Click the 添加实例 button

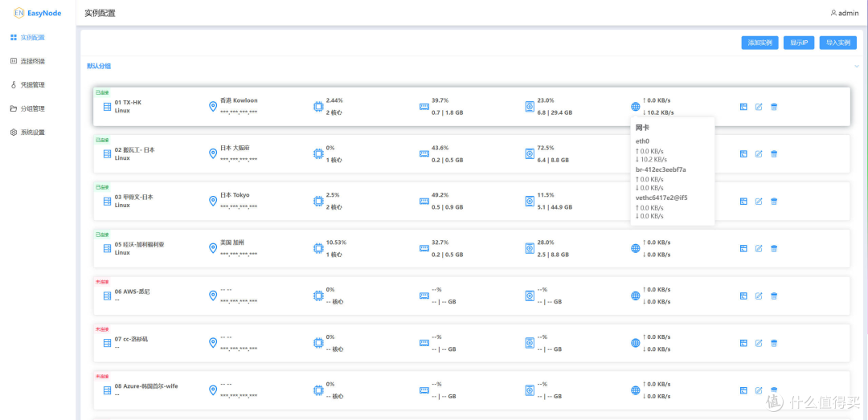tap(759, 43)
